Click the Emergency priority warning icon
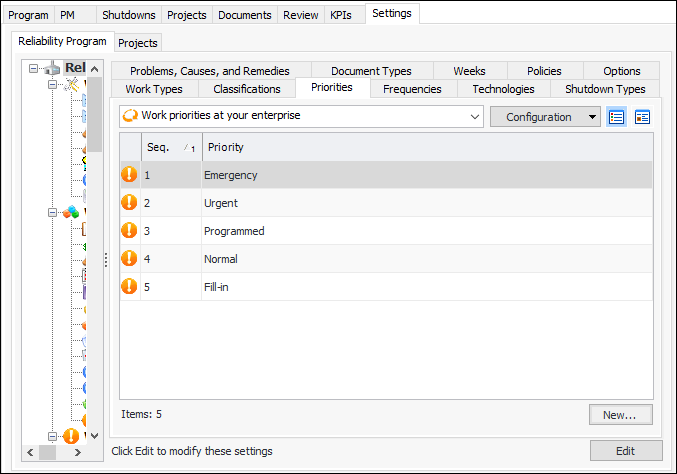This screenshot has height=474, width=677. point(129,175)
